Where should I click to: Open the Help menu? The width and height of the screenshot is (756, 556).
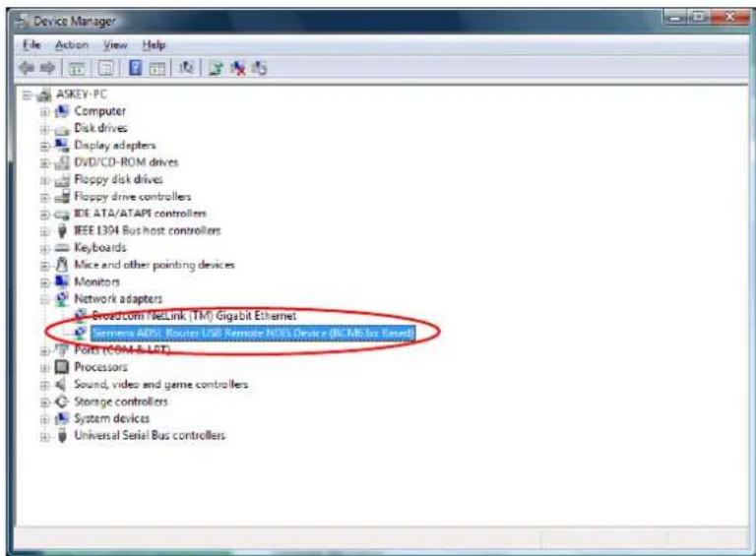(154, 45)
